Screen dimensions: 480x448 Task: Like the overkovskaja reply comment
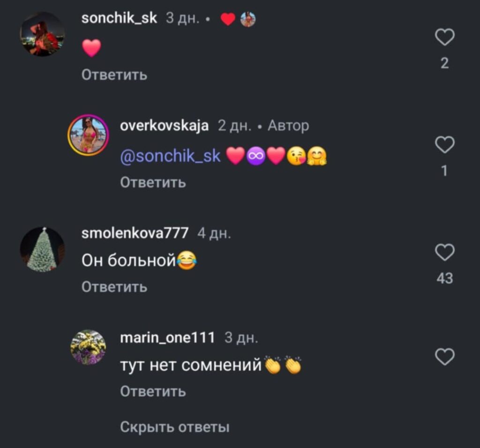444,144
